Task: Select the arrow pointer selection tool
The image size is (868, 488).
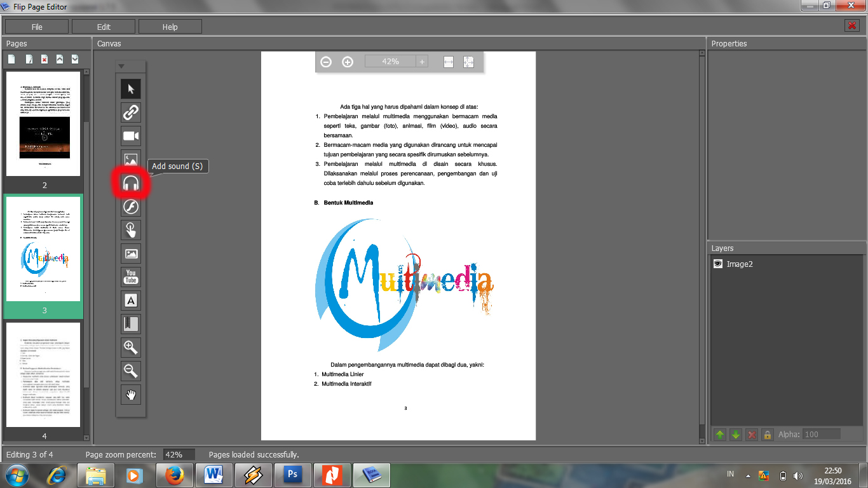Action: coord(131,89)
